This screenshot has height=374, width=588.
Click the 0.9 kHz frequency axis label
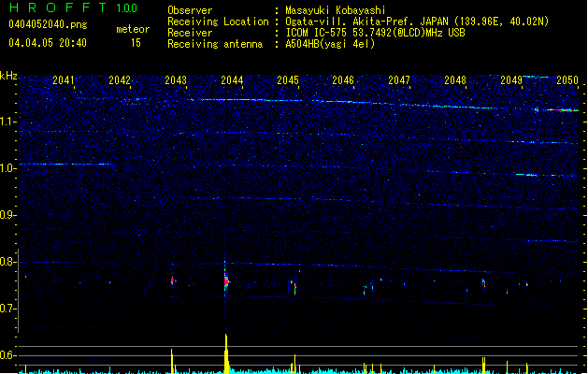[8, 215]
